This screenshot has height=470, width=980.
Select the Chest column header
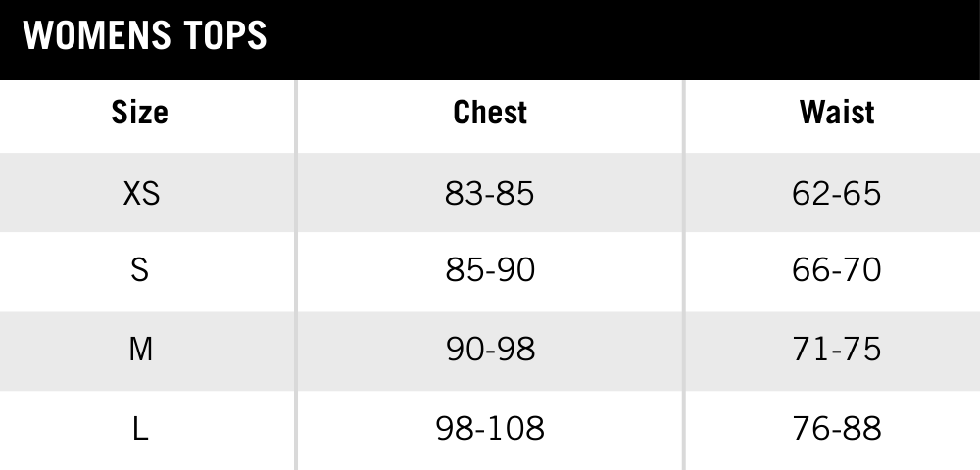[x=490, y=113]
